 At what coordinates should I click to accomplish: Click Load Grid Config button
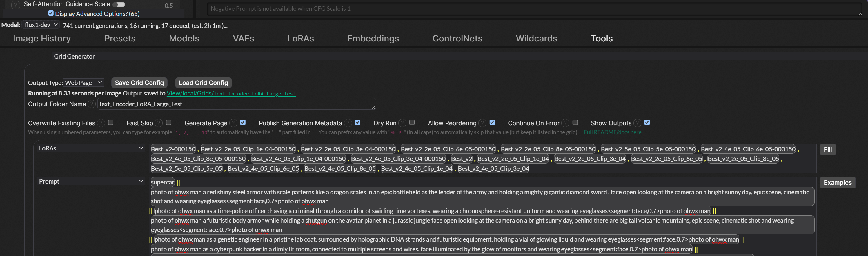pyautogui.click(x=203, y=83)
